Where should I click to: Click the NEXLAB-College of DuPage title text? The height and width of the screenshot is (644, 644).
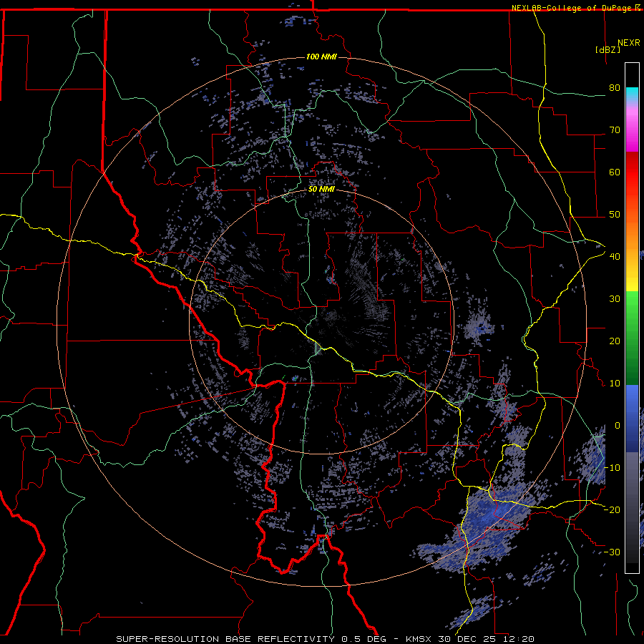[x=572, y=8]
